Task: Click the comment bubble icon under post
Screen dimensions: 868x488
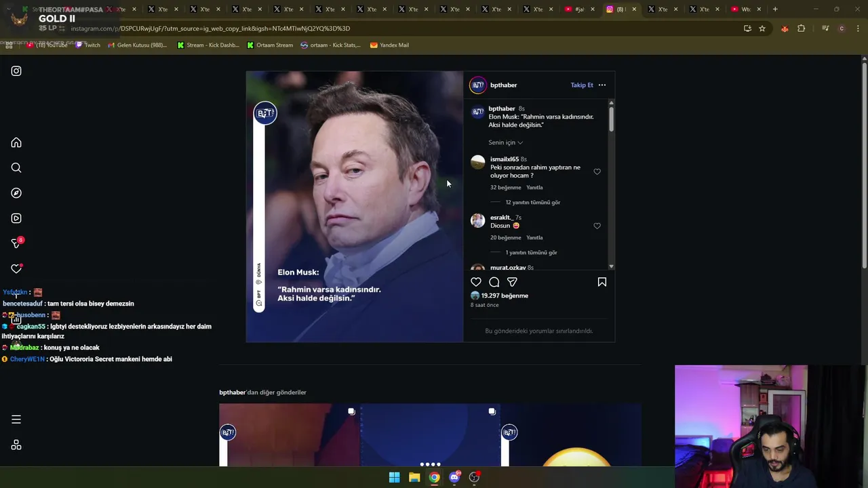Action: (x=494, y=282)
